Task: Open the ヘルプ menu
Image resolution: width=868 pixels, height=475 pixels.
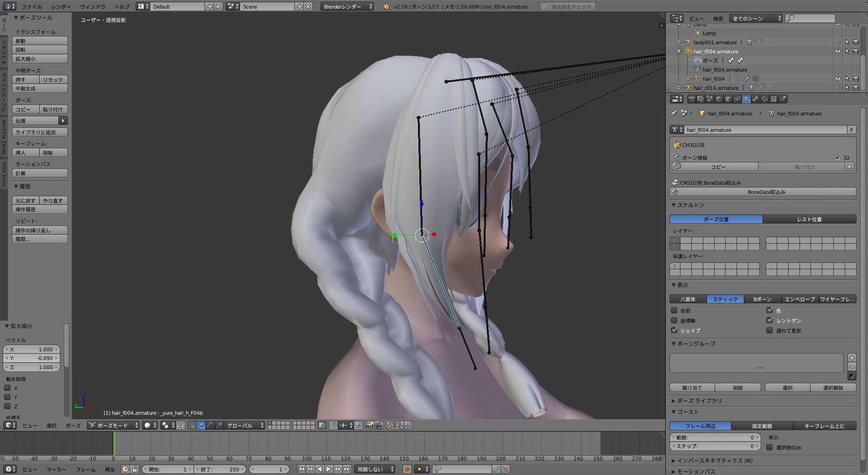Action: pos(122,6)
